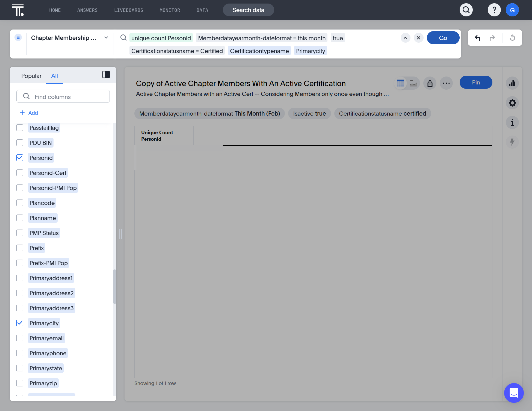Undo the last search change

tap(477, 38)
